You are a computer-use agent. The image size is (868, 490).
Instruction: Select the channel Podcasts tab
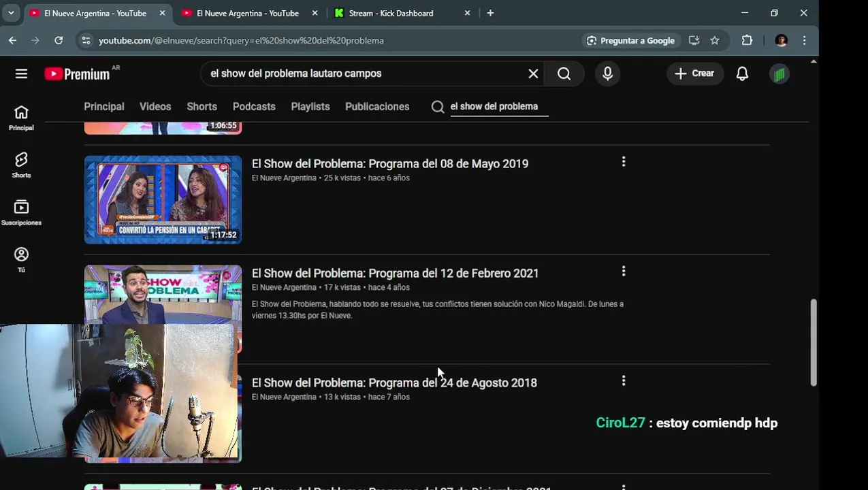[254, 107]
